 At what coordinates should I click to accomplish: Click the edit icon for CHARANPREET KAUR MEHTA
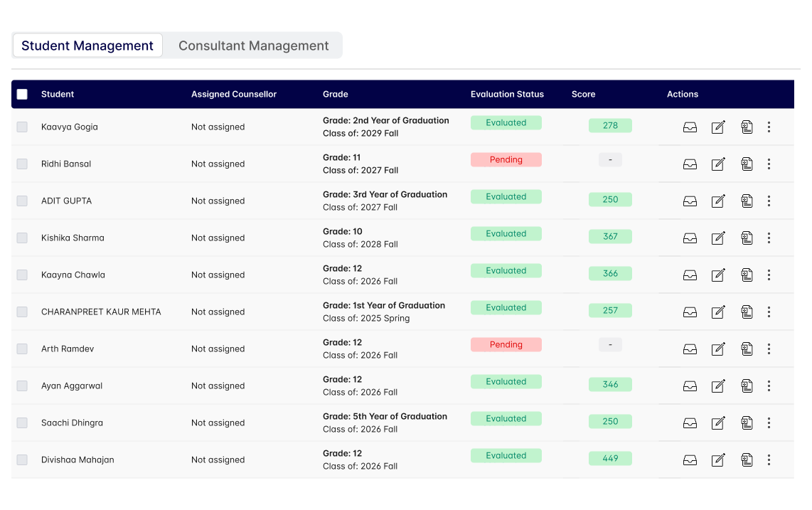[x=718, y=312]
